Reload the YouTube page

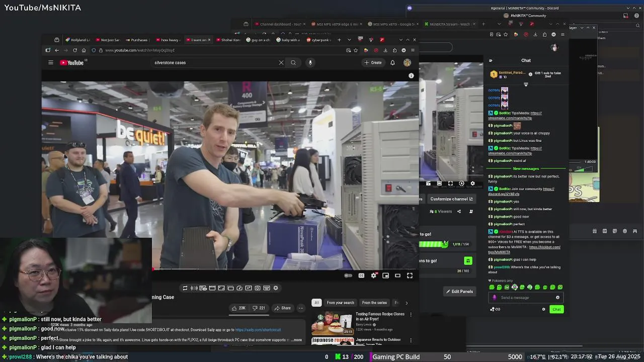75,50
